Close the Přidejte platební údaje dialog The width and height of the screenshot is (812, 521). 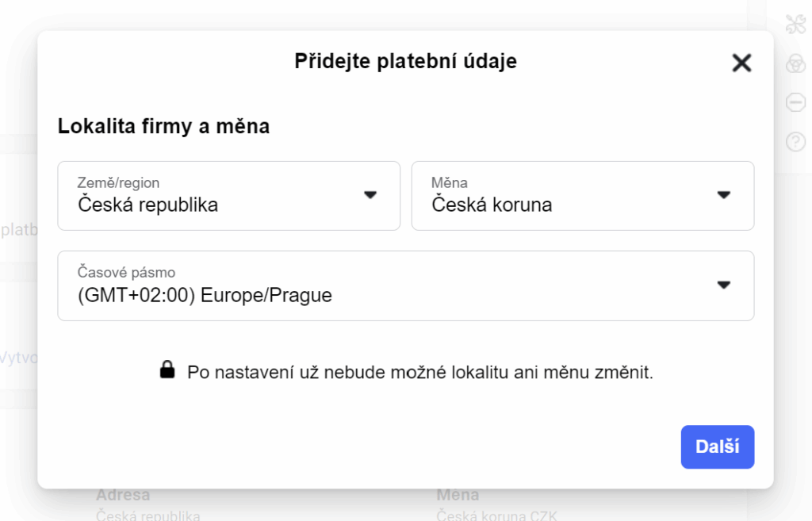(x=741, y=63)
